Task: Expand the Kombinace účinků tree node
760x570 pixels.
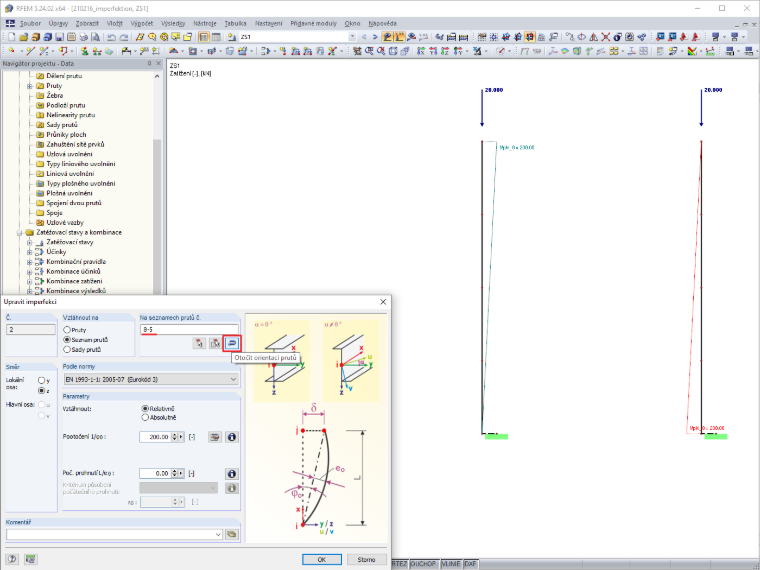Action: 30,271
